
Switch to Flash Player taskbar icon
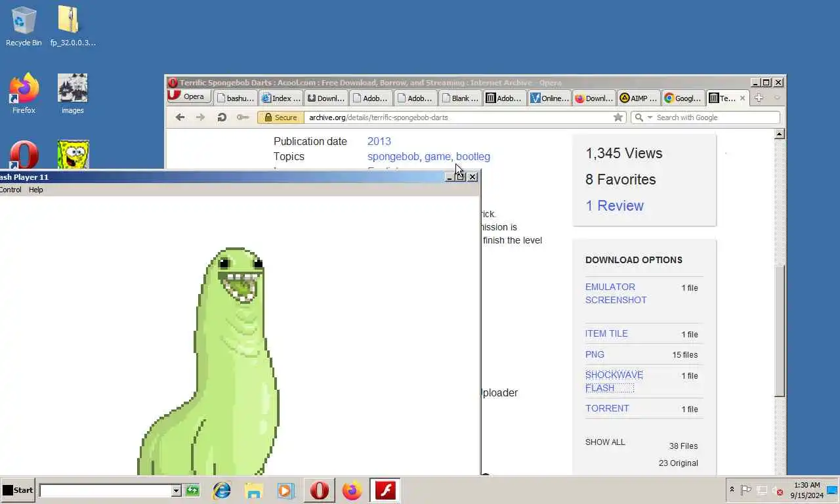click(x=385, y=490)
